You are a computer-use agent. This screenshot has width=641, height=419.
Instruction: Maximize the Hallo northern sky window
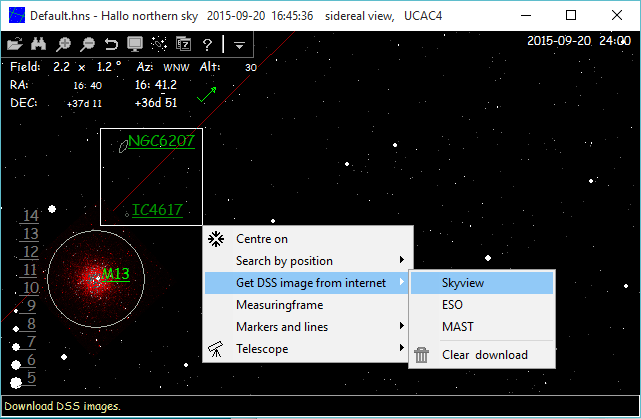click(571, 16)
